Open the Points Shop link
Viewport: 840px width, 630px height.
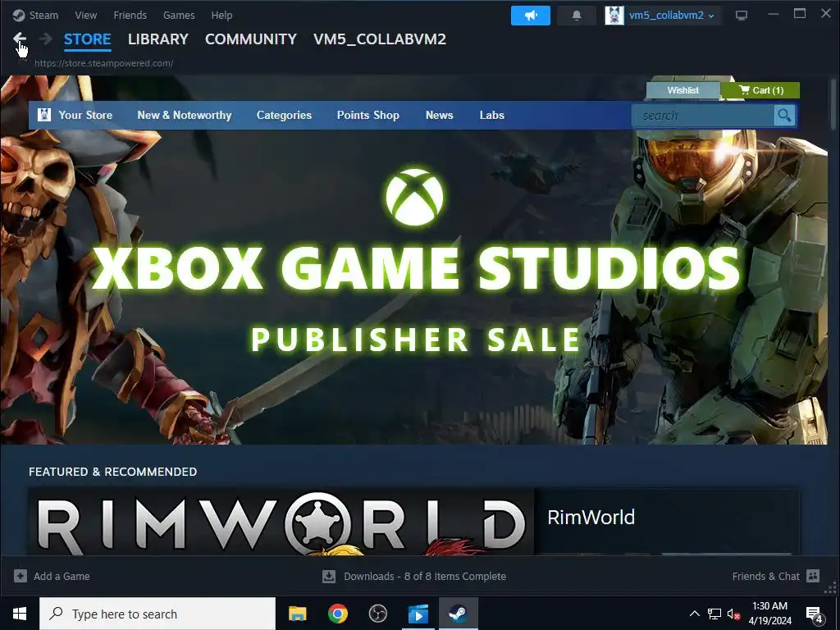368,115
